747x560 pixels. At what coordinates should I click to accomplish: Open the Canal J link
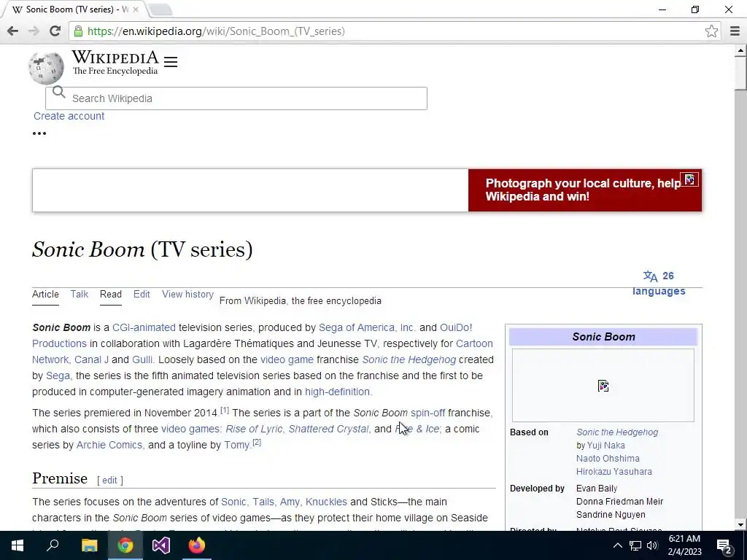tap(91, 359)
